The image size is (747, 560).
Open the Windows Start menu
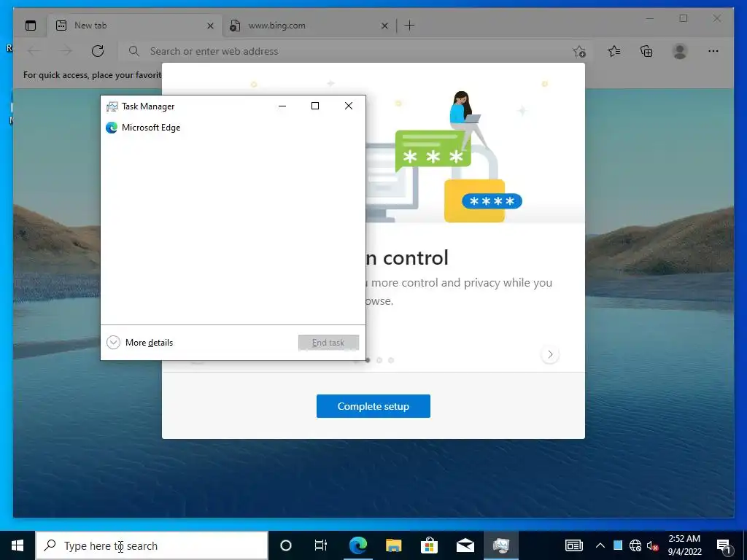click(18, 545)
